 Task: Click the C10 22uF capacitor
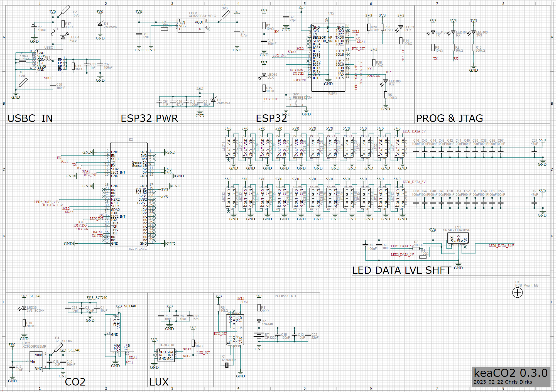coord(139,34)
